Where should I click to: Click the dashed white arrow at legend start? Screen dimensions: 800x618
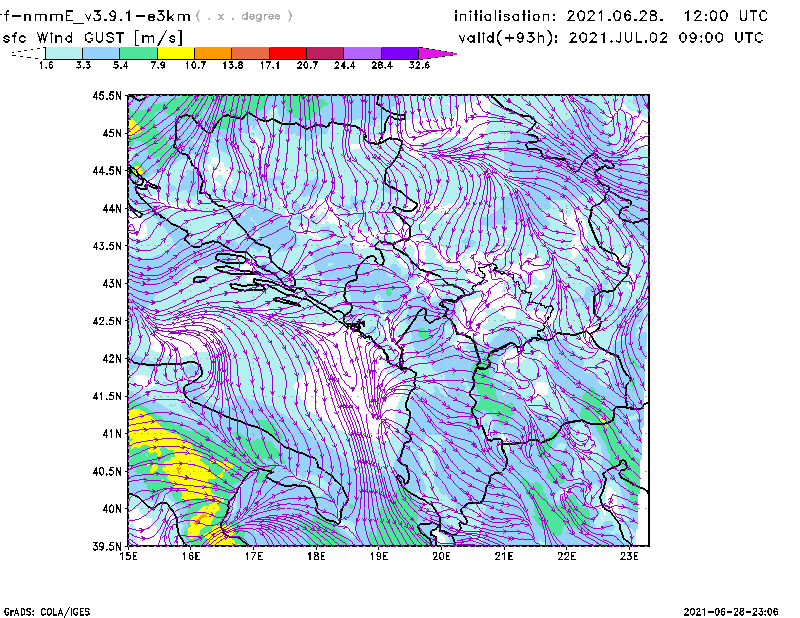point(28,53)
